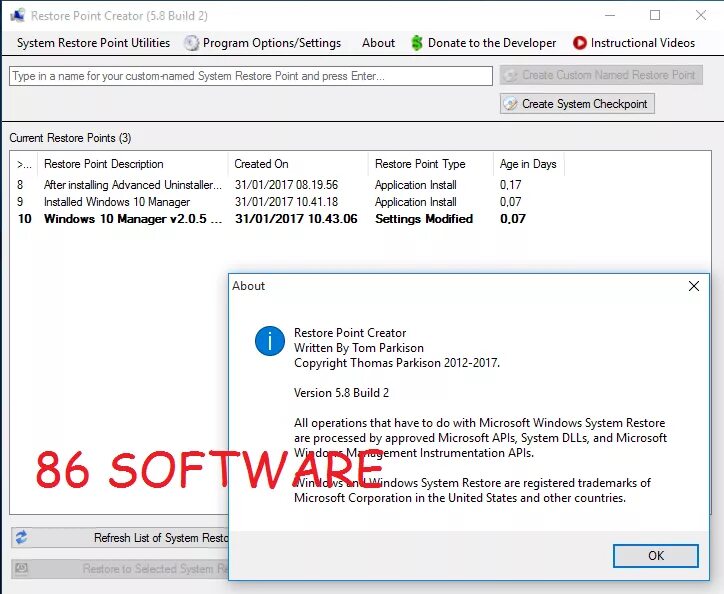Image resolution: width=724 pixels, height=594 pixels.
Task: Open Instructional Videos menu
Action: [x=643, y=43]
